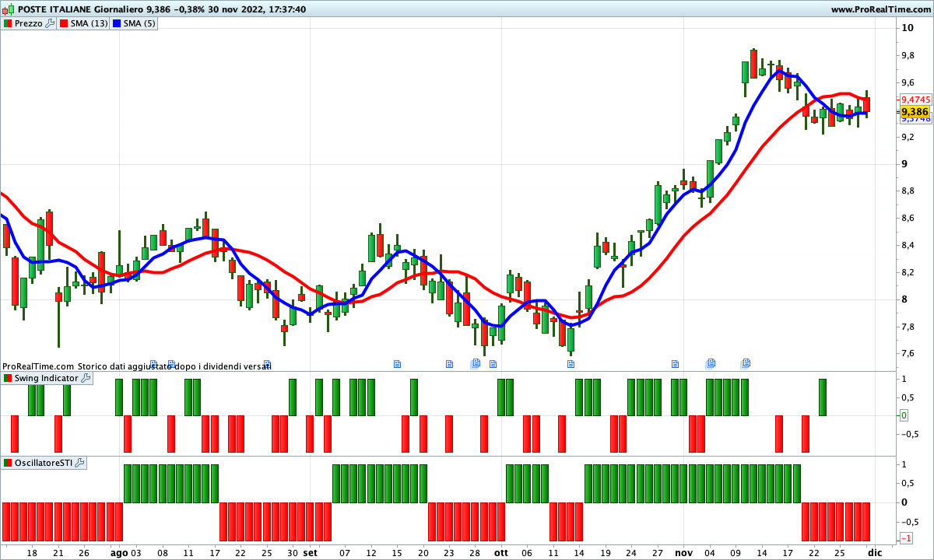Click the Prezzo legend label
The image size is (934, 560).
pos(29,23)
